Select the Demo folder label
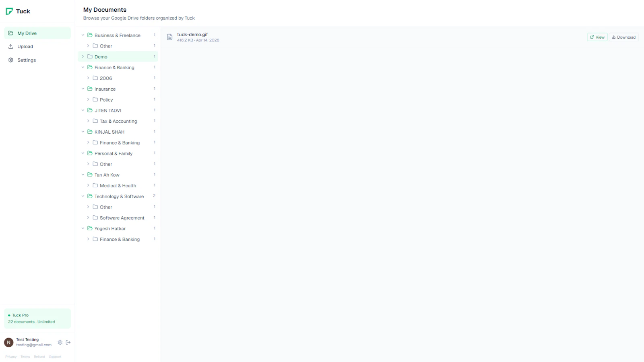The width and height of the screenshot is (644, 362). coord(101,57)
